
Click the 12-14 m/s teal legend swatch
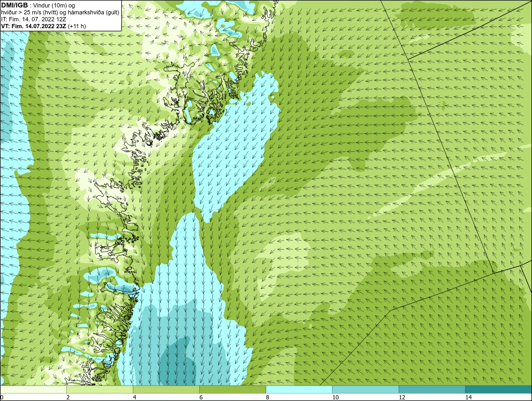(x=432, y=389)
